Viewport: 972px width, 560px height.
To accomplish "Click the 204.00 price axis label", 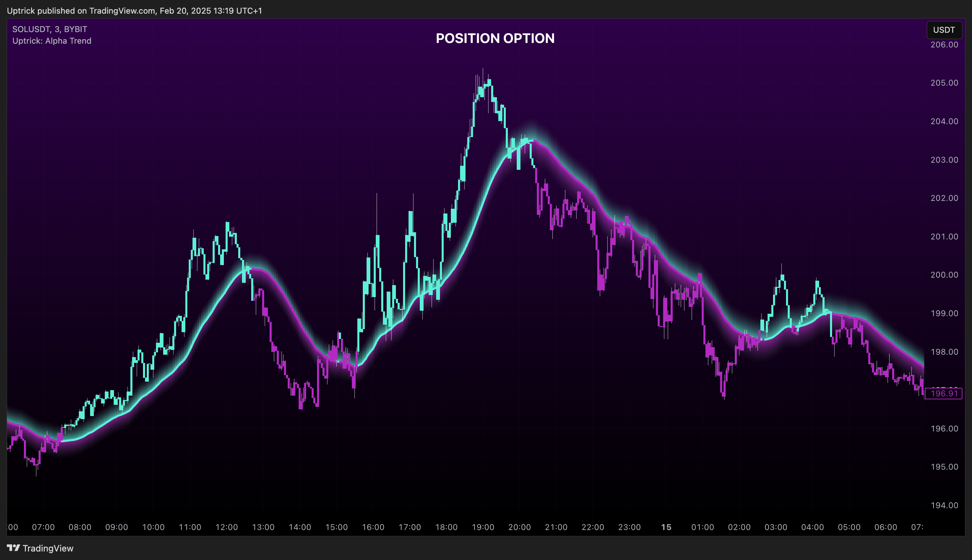I will 944,121.
